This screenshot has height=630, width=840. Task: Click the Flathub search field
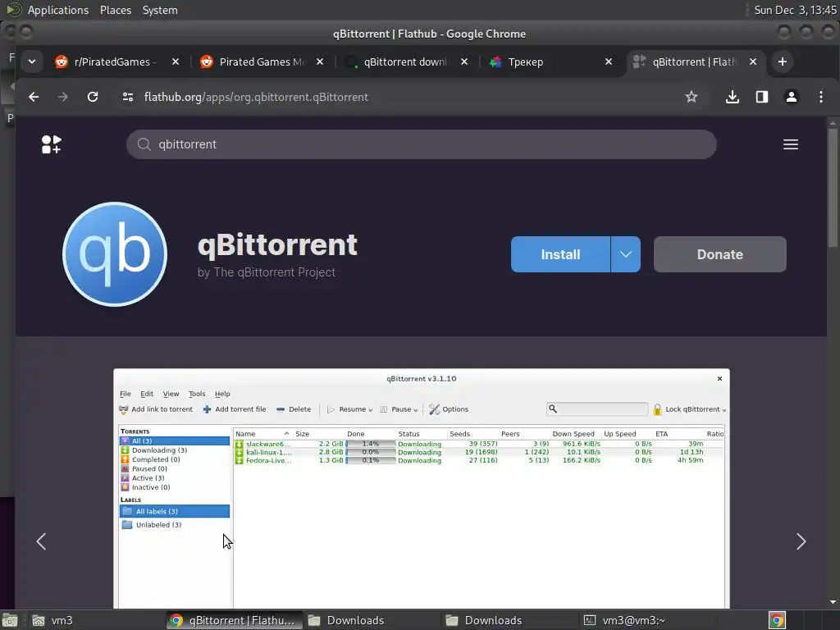click(x=421, y=144)
